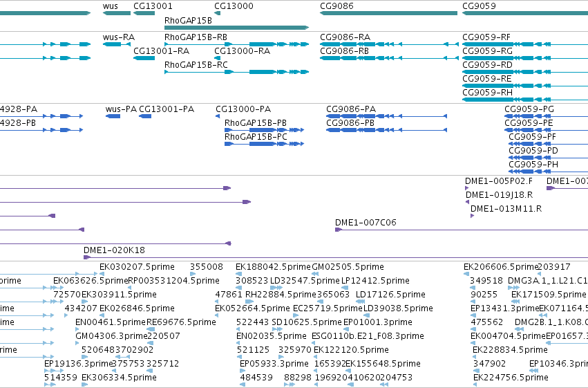Select the LD32547.5prime EST label

click(x=305, y=281)
